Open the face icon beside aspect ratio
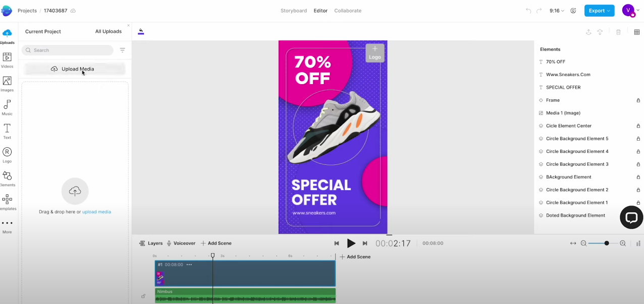 point(573,11)
